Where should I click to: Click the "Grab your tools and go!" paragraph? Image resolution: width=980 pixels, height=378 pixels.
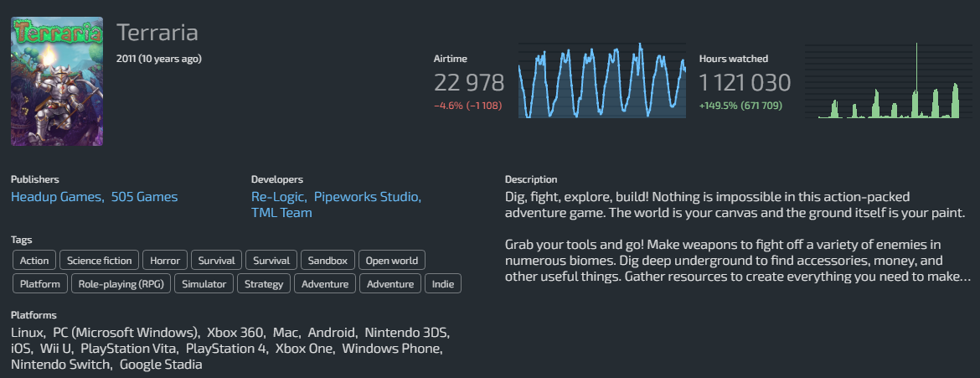pyautogui.click(x=737, y=260)
